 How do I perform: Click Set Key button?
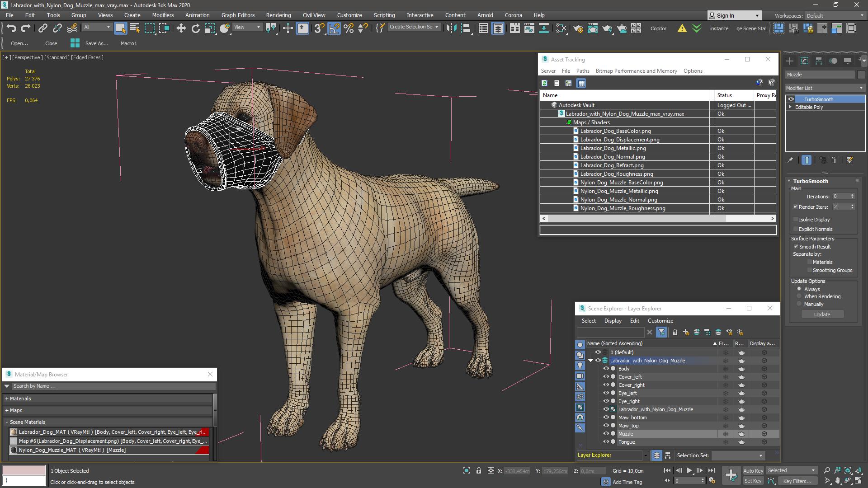[x=753, y=481]
